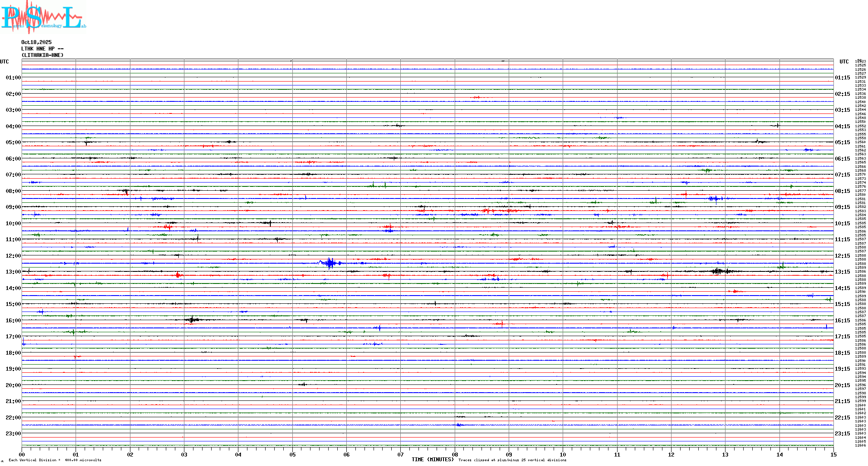Click the right UTC axis header
This screenshot has height=466, width=868.
(844, 62)
